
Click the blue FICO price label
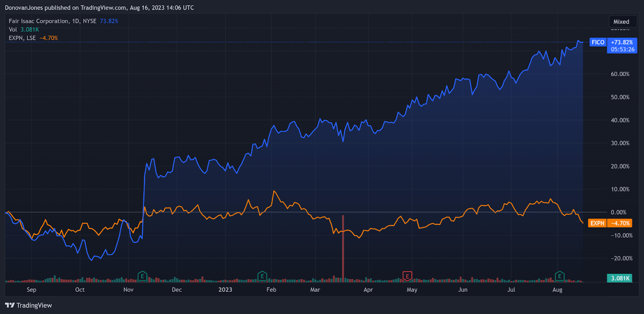598,42
